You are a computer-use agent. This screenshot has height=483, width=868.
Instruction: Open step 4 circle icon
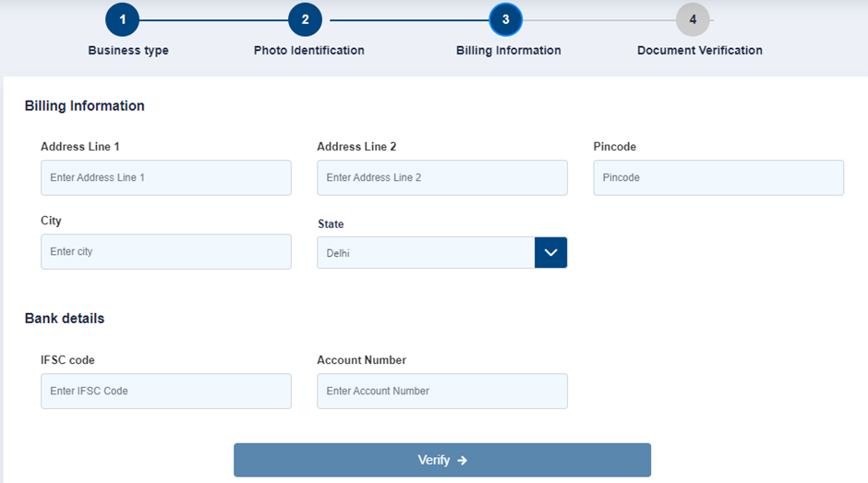693,19
